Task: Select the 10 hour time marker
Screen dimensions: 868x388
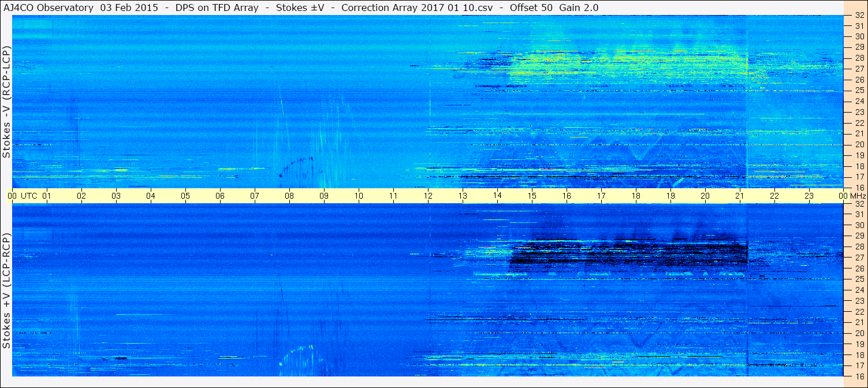Action: pos(359,196)
